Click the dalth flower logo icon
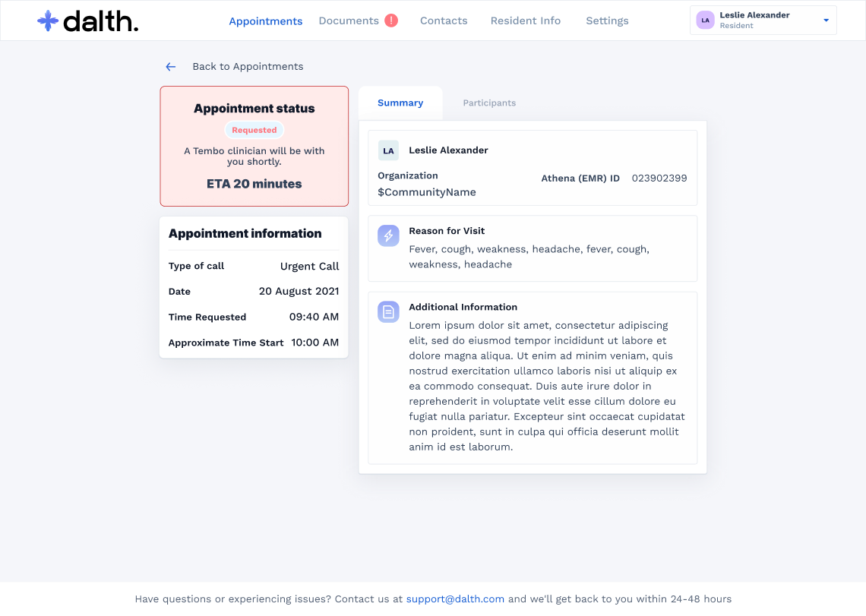 pyautogui.click(x=48, y=21)
